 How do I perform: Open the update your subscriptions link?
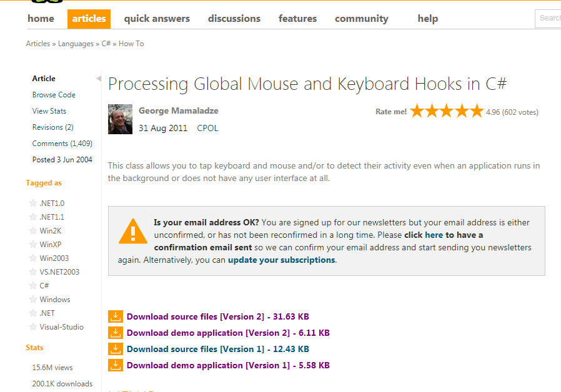[x=281, y=260]
